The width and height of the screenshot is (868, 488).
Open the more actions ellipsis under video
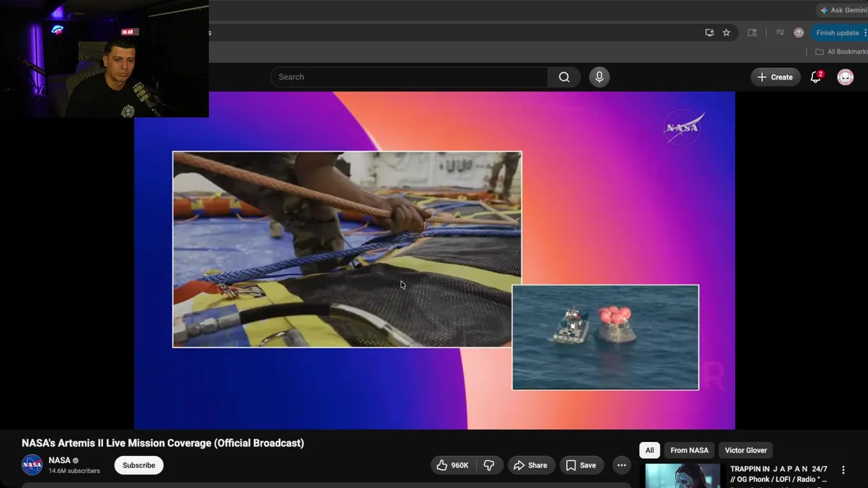pos(621,465)
